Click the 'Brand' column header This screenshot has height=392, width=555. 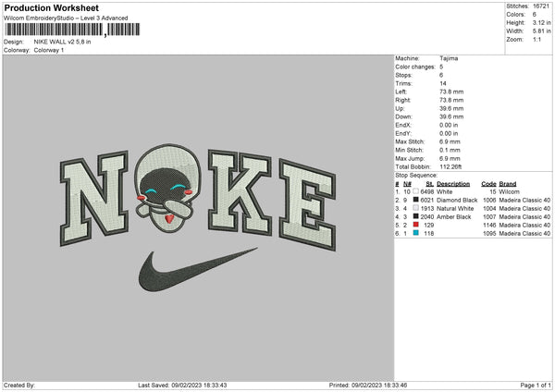click(508, 184)
